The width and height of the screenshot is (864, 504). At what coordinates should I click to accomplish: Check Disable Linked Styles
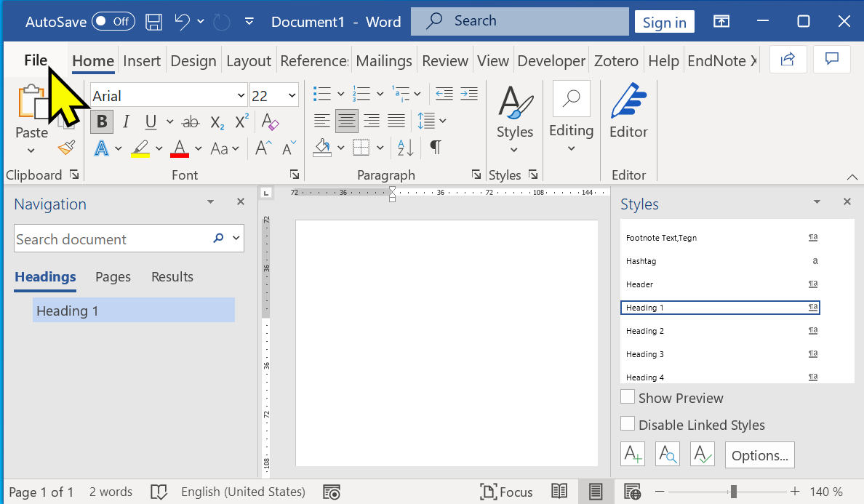(628, 423)
